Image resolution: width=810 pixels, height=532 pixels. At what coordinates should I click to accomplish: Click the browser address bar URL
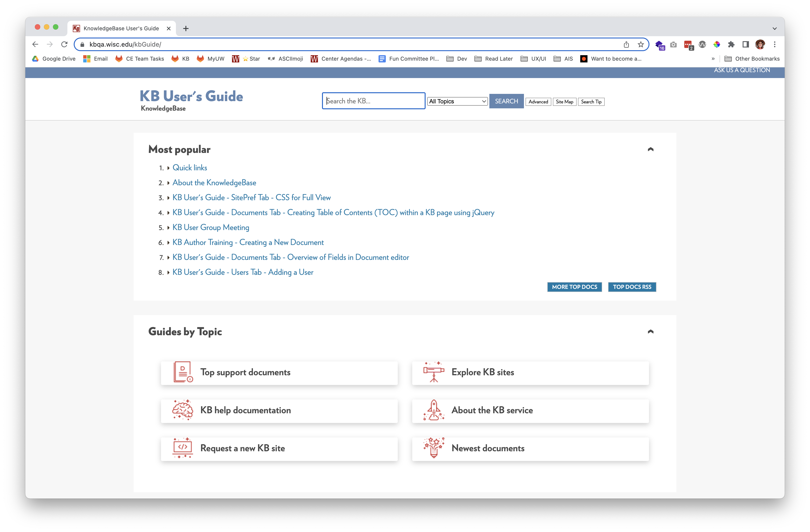tap(125, 44)
